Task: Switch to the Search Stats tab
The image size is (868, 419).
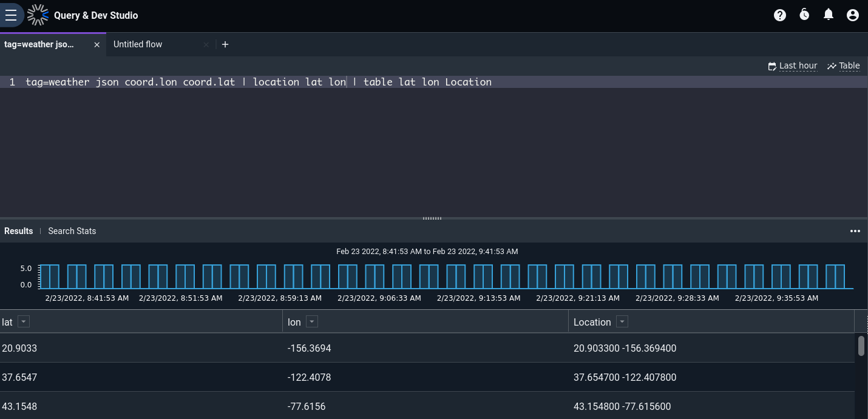Action: 72,231
